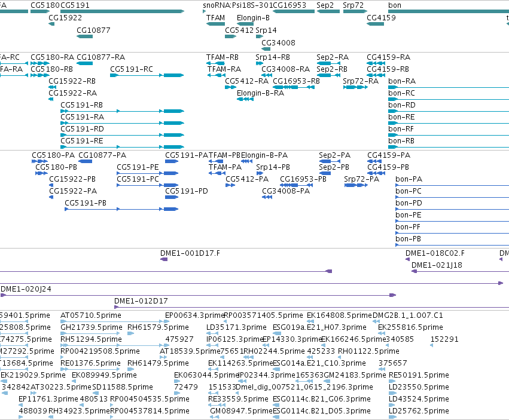Click the CG15922 gene label
Screen dimensions: 509x420
coord(65,18)
